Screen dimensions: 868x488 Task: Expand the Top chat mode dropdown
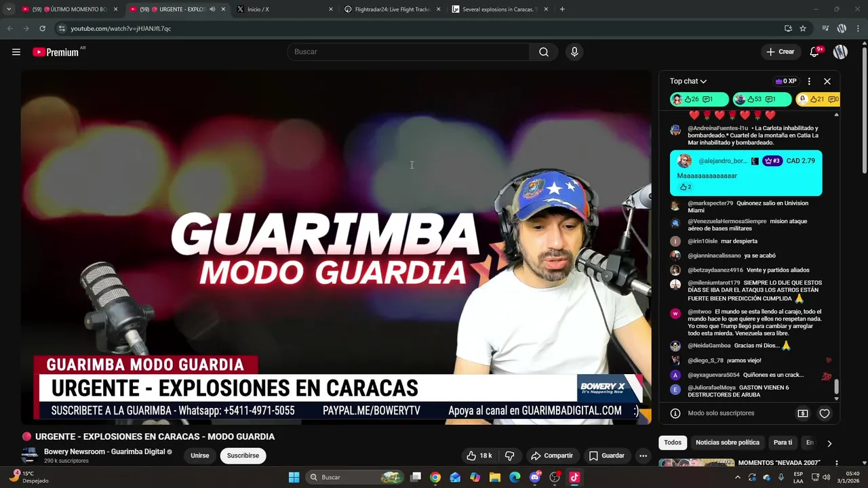tap(688, 81)
